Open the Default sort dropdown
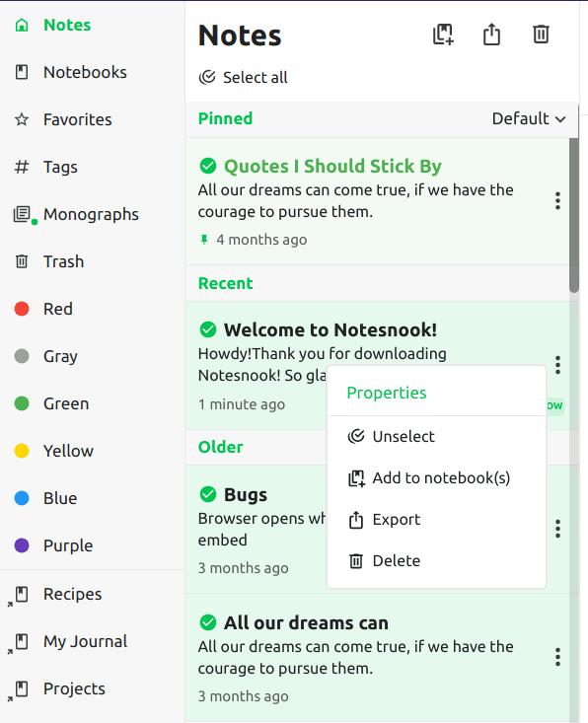This screenshot has width=588, height=723. coord(529,119)
